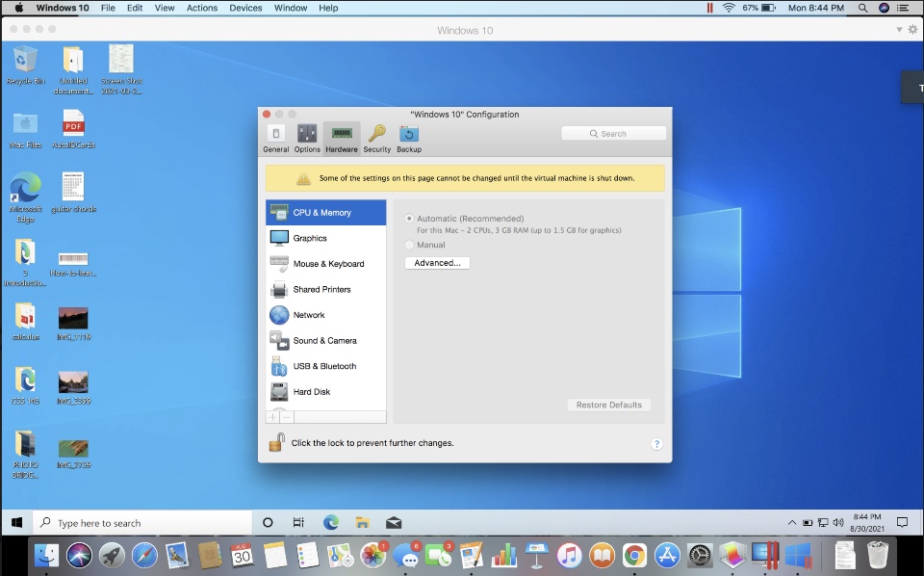
Task: Select the Mac Files desktop folder
Action: (25, 130)
